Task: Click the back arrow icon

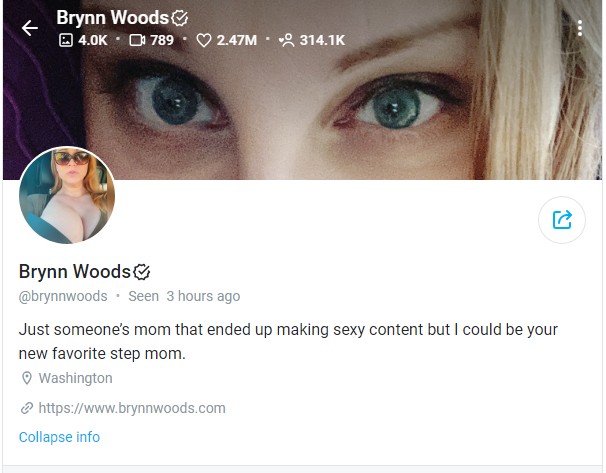Action: (x=30, y=28)
